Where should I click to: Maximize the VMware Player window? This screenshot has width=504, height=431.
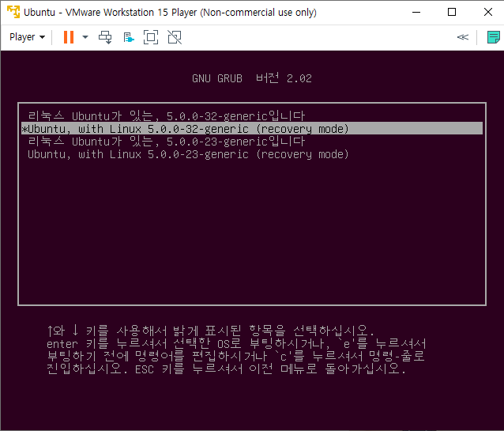(452, 12)
